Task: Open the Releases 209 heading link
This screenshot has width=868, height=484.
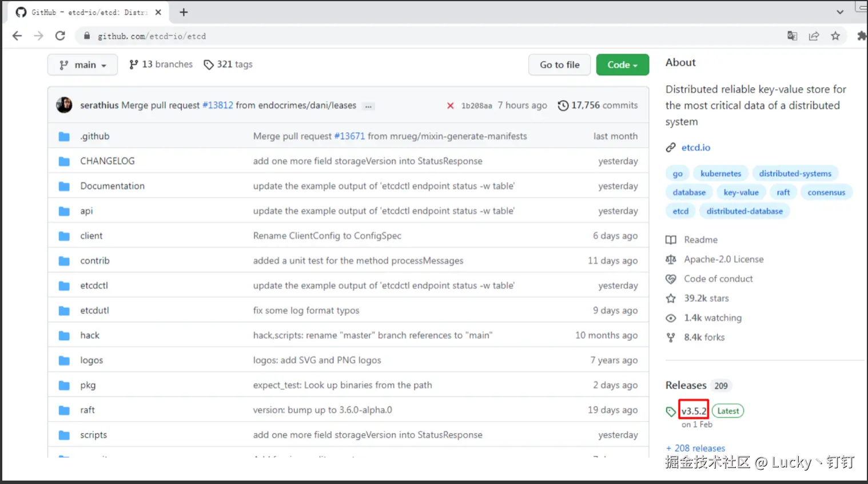Action: [x=698, y=385]
